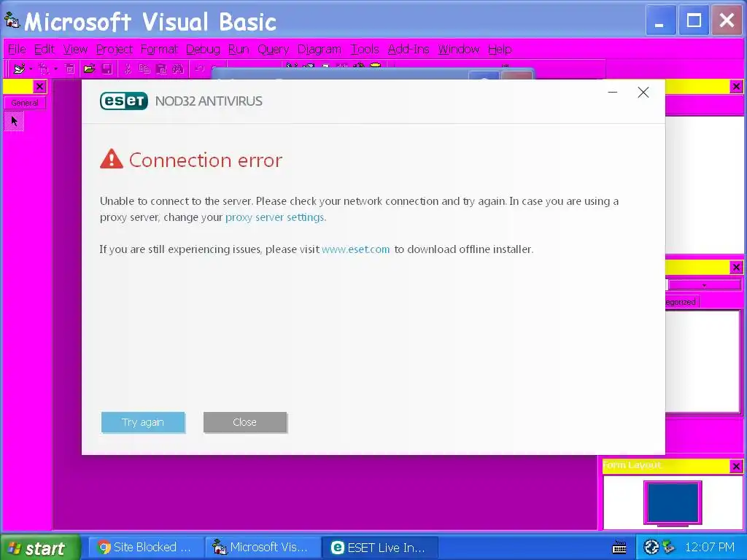747x560 pixels.
Task: Open the Project menu
Action: [x=115, y=49]
